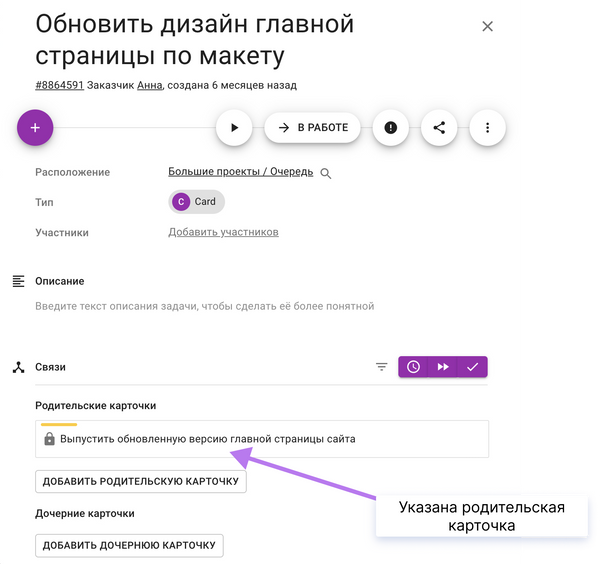Click the description text placeholder field
Image resolution: width=600 pixels, height=564 pixels.
(x=205, y=306)
